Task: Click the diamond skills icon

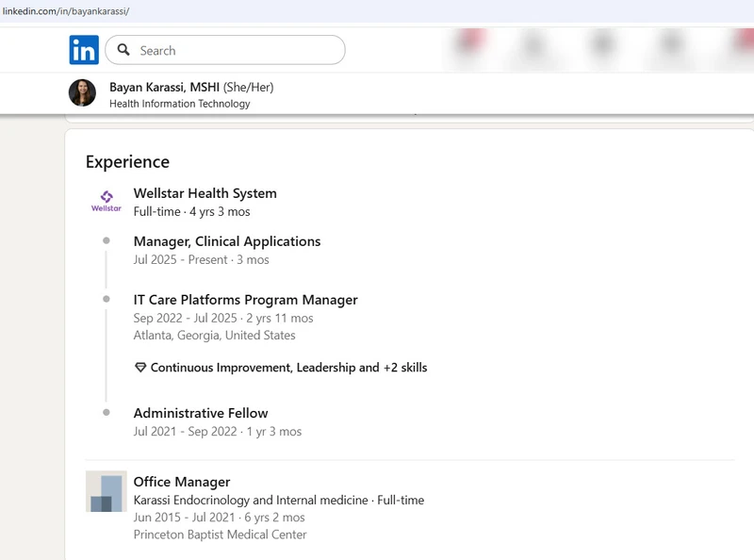Action: [x=140, y=368]
